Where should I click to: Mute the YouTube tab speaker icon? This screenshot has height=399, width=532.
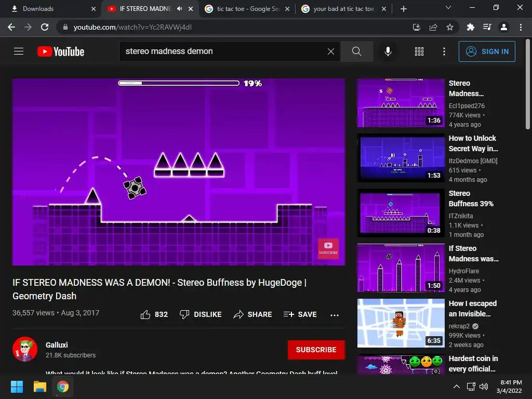(179, 9)
